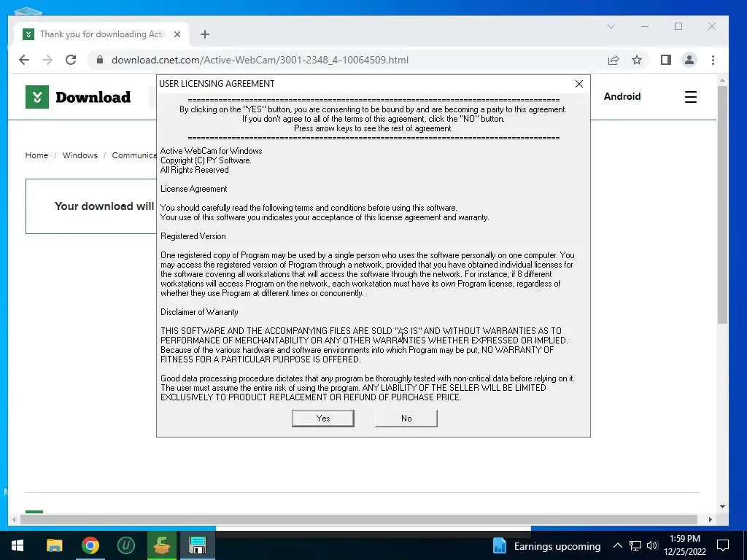Open Chrome's three-dot menu
The height and width of the screenshot is (560, 747).
(x=713, y=60)
